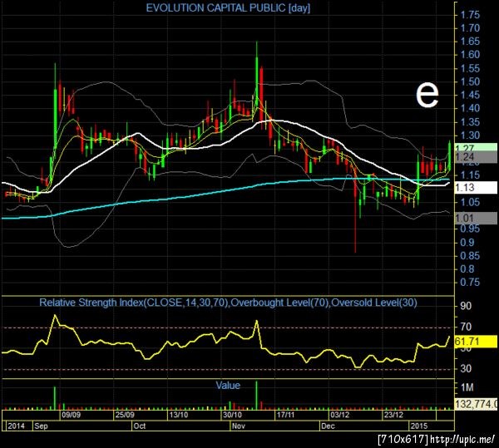
Task: Click the tallest green volume bar in November
Action: 256,395
